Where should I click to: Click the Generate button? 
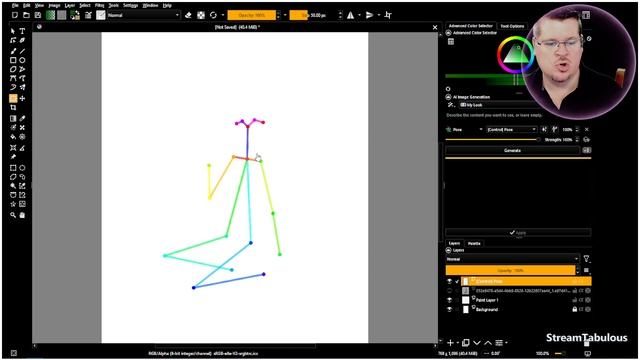[x=512, y=150]
